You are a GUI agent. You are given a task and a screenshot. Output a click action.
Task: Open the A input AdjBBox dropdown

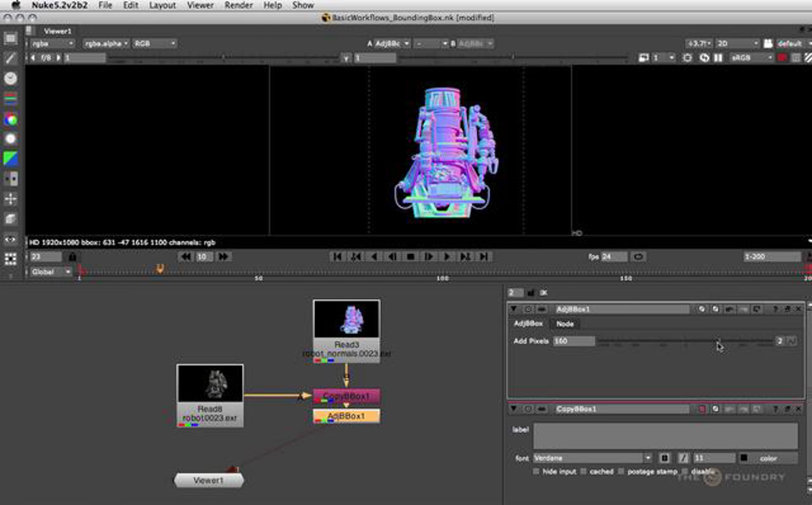coord(392,44)
